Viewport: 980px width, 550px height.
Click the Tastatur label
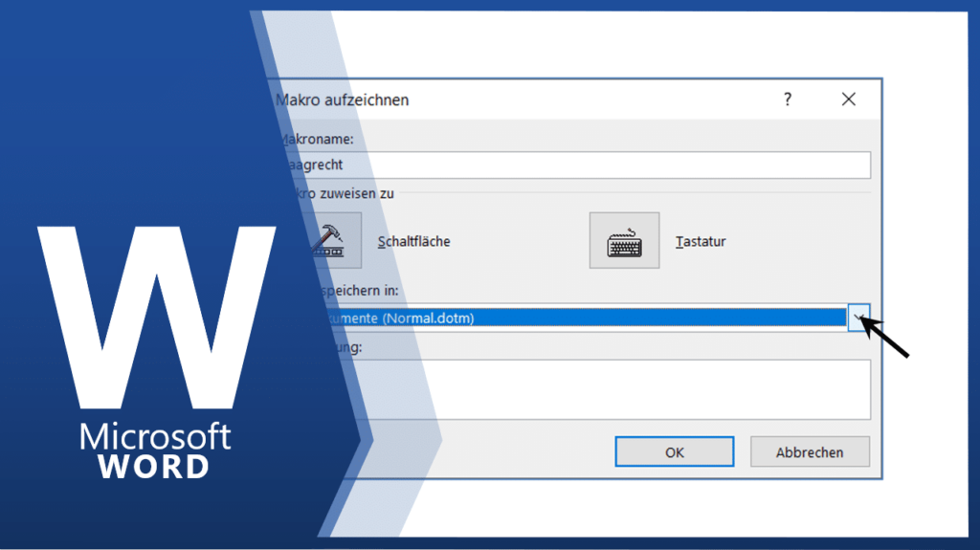[700, 242]
